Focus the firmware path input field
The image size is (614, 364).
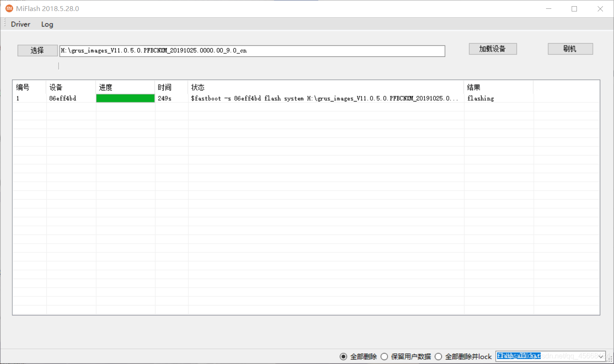click(x=252, y=51)
